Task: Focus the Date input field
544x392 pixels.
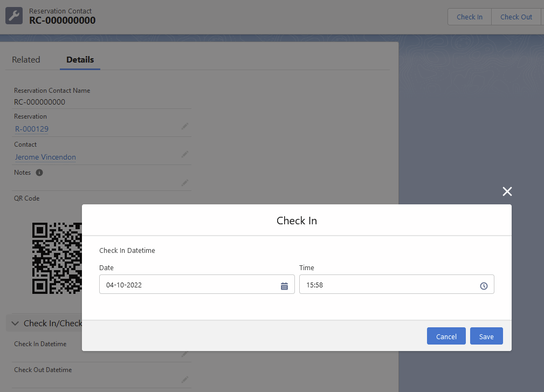Action: 189,285
